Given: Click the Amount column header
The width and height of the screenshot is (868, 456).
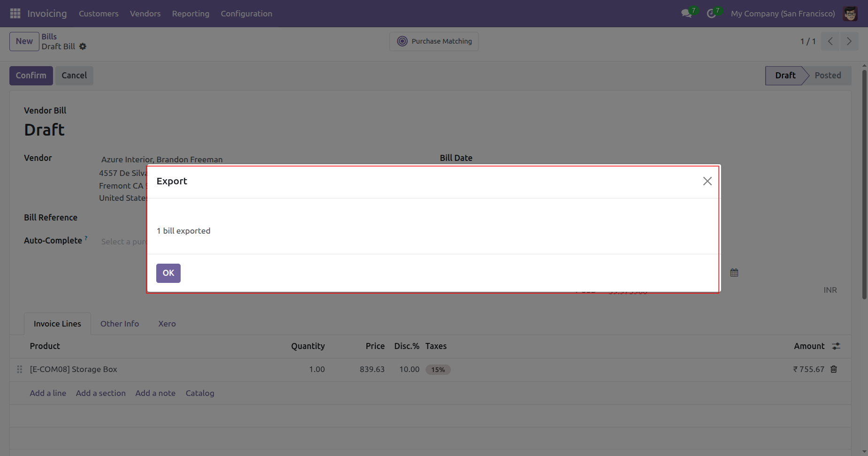Looking at the screenshot, I should click(809, 346).
